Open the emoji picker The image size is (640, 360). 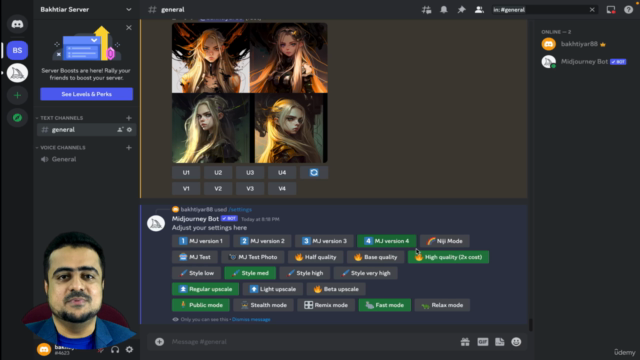tap(516, 342)
